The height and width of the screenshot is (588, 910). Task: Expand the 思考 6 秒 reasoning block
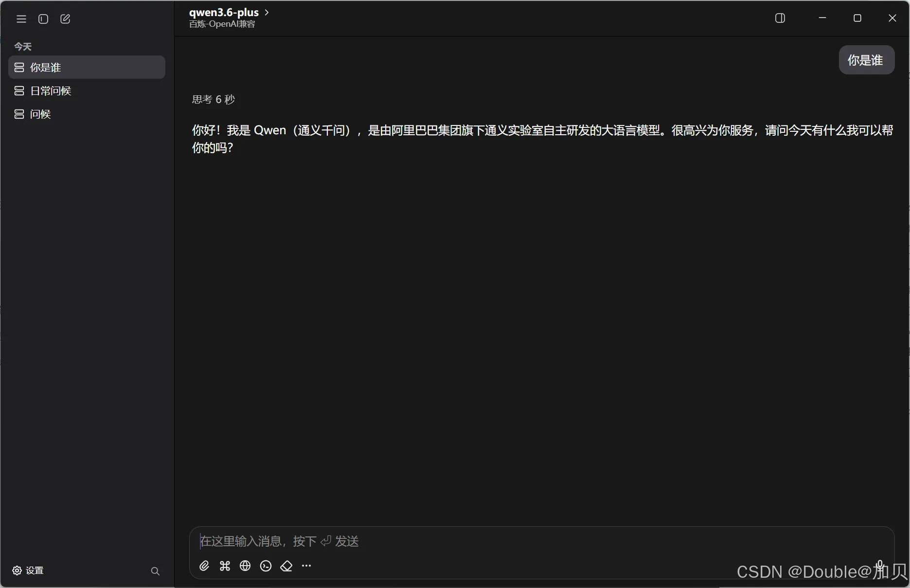coord(213,99)
